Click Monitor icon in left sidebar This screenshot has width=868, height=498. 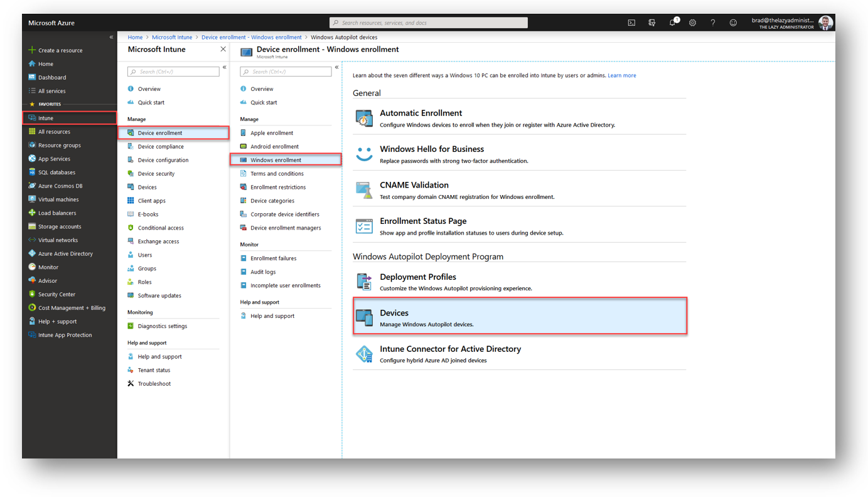click(x=32, y=267)
